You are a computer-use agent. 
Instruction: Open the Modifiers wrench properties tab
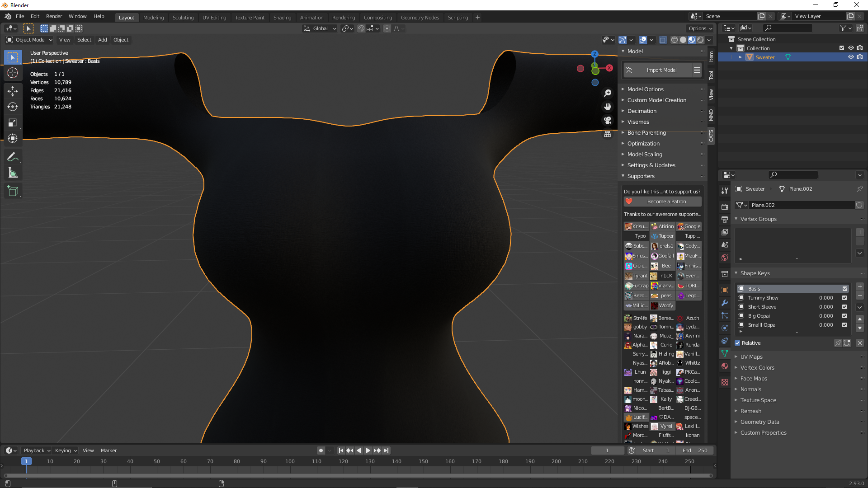pyautogui.click(x=725, y=303)
